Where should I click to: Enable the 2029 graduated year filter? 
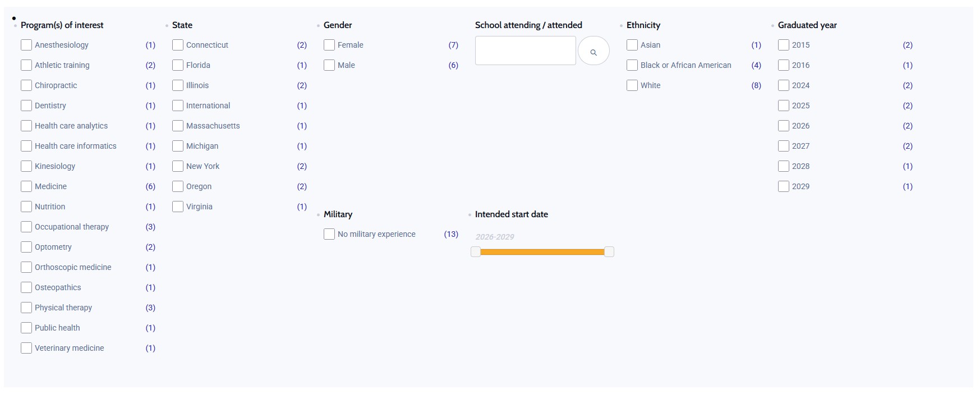click(784, 186)
